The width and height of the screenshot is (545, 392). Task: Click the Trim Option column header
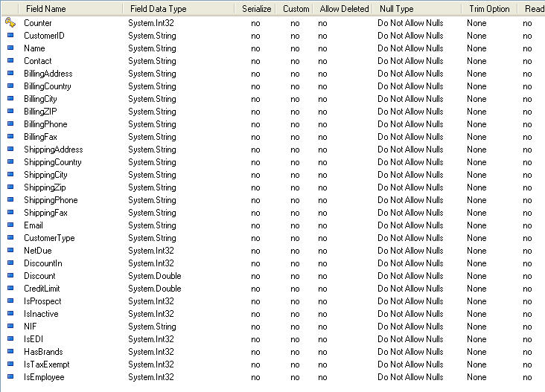click(489, 9)
